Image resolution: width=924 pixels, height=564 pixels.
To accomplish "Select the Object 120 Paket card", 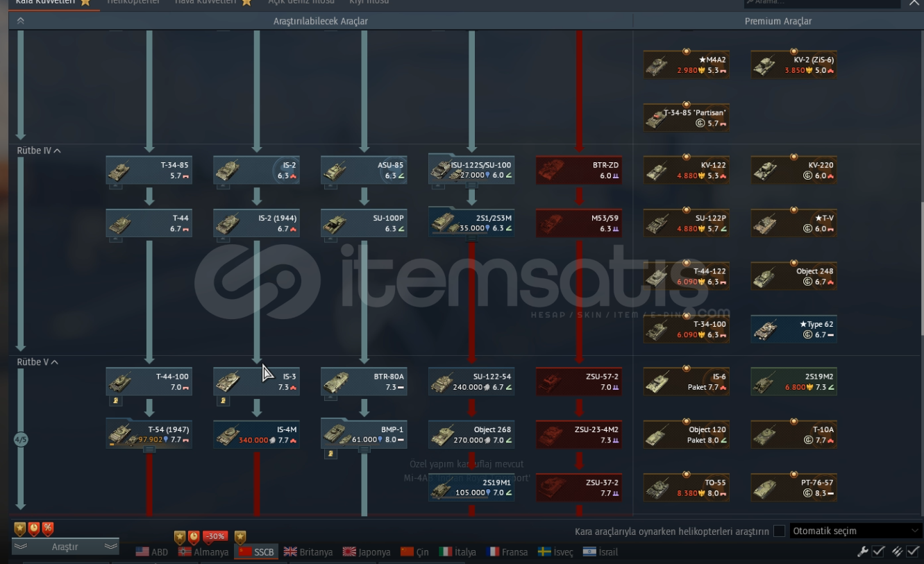I will coord(687,434).
